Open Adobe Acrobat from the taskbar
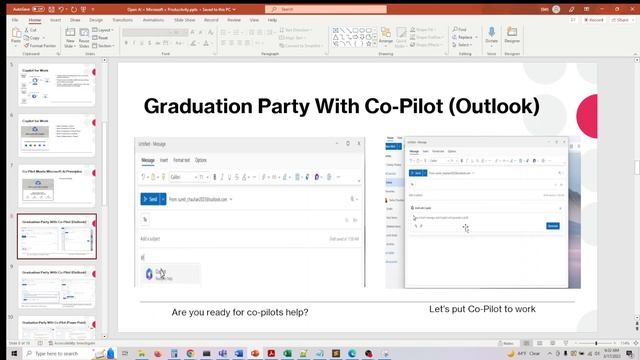 pyautogui.click(x=271, y=353)
